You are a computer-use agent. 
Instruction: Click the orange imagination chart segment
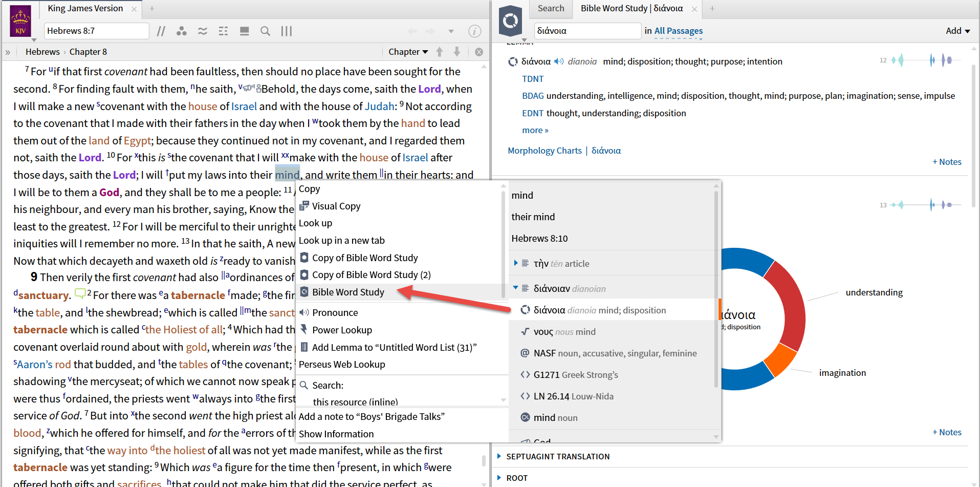coord(780,359)
